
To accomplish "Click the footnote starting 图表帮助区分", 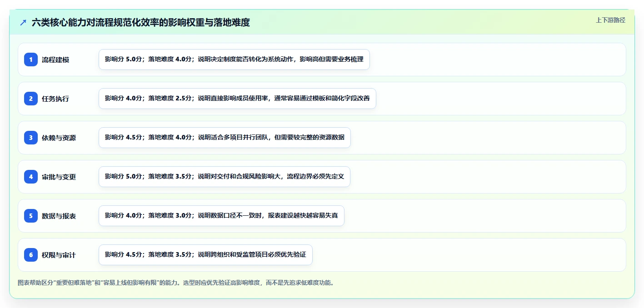I will click(x=176, y=283).
